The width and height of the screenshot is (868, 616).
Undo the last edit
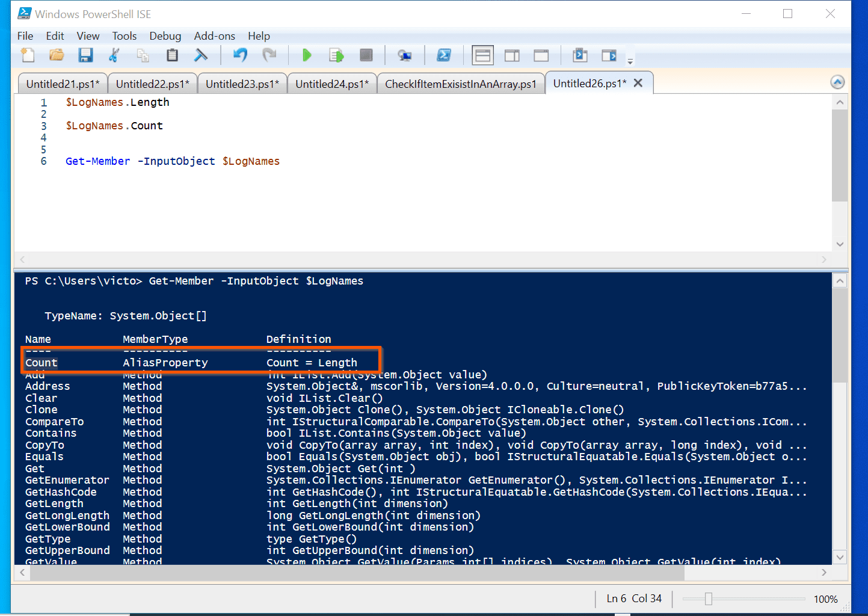(240, 55)
